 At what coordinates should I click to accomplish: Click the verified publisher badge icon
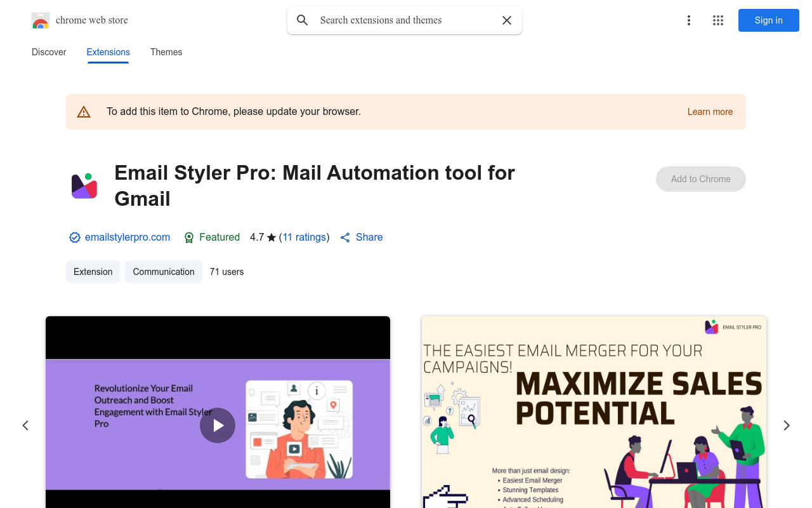[75, 237]
